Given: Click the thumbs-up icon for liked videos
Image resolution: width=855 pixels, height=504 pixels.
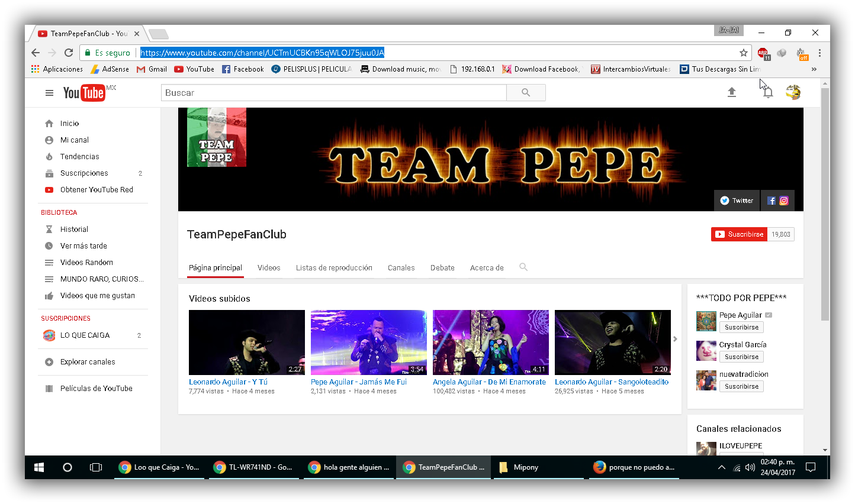Looking at the screenshot, I should [x=49, y=296].
